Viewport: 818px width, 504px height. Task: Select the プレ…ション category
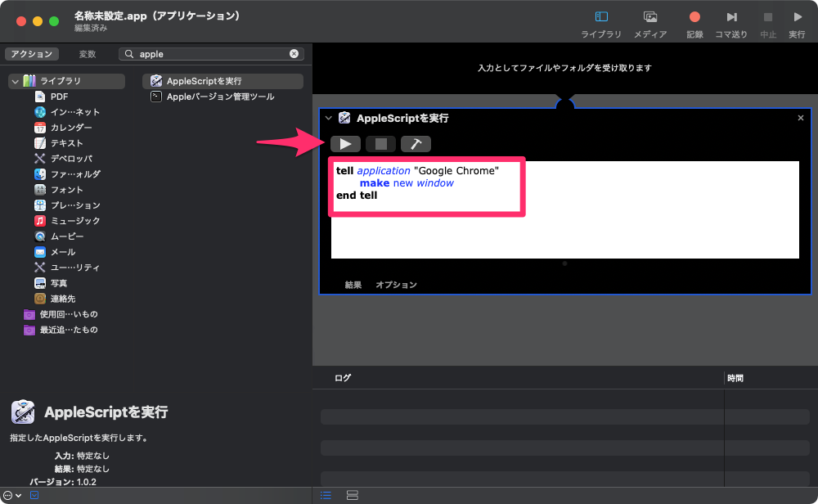(x=67, y=205)
